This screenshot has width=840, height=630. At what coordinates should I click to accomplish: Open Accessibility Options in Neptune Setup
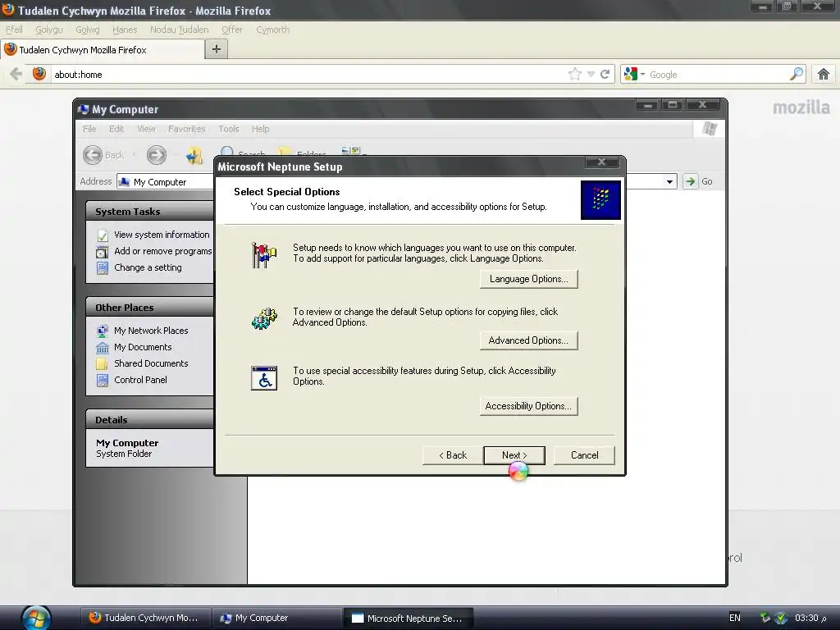click(x=528, y=406)
